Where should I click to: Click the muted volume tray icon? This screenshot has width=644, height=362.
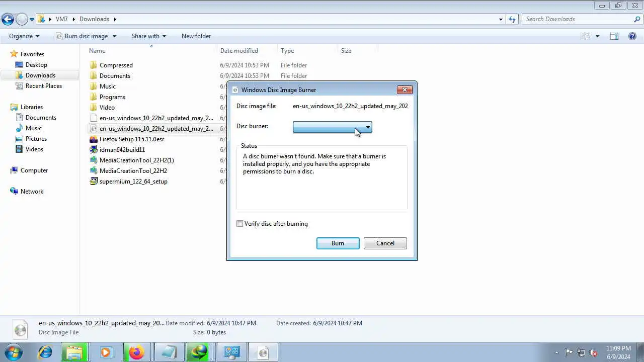pyautogui.click(x=594, y=352)
